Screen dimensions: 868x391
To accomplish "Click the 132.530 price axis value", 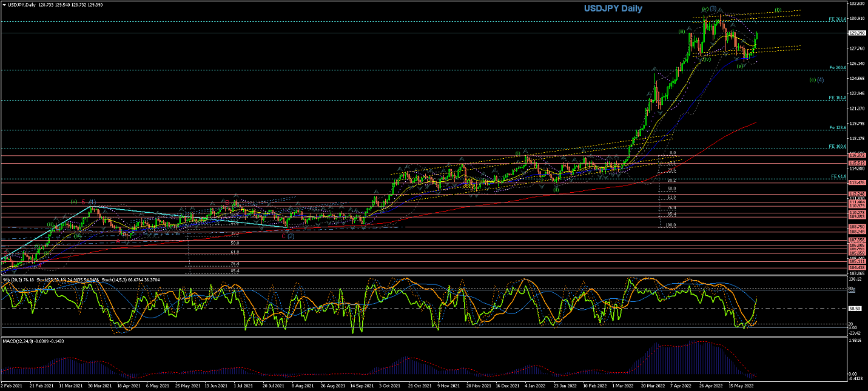I will [857, 4].
